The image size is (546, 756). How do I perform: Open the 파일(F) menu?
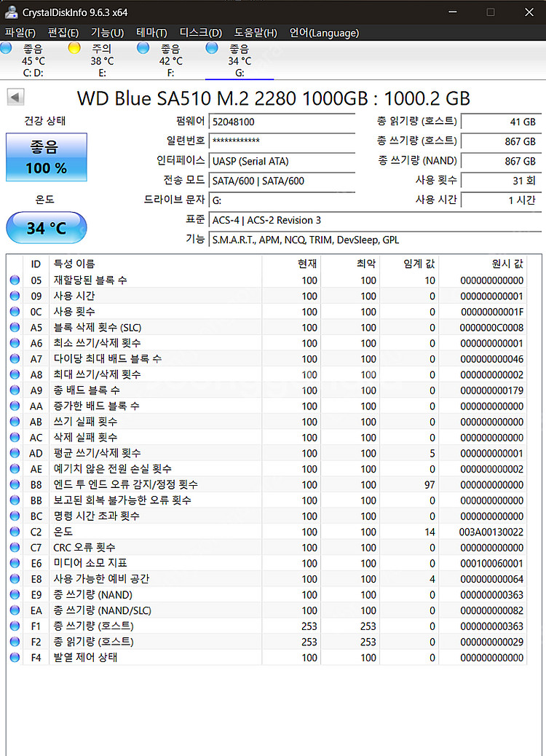tap(20, 33)
